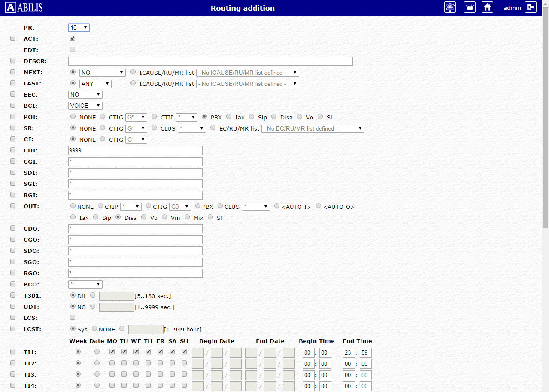Screen dimensions: 549x392
Task: Choose NONE radio in the SR row
Action: [x=73, y=128]
